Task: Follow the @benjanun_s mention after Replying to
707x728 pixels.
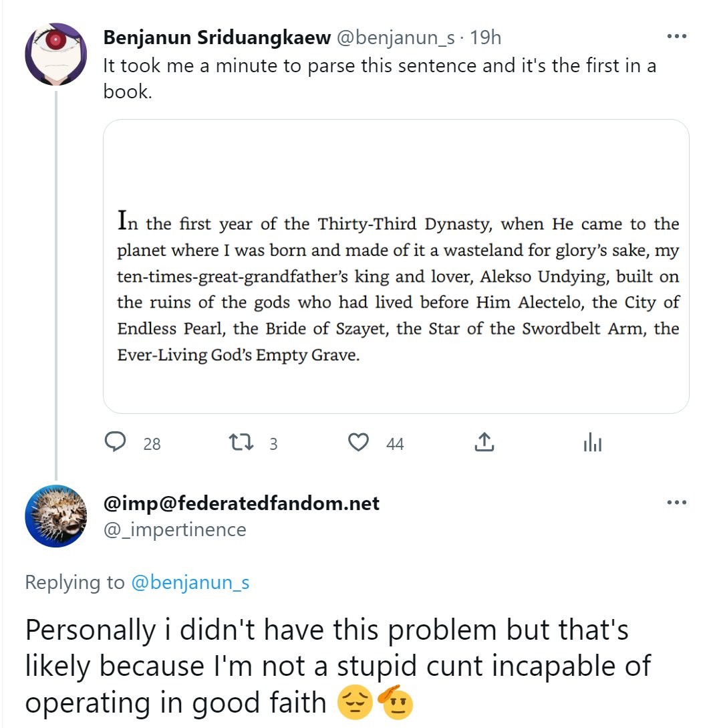Action: tap(190, 582)
